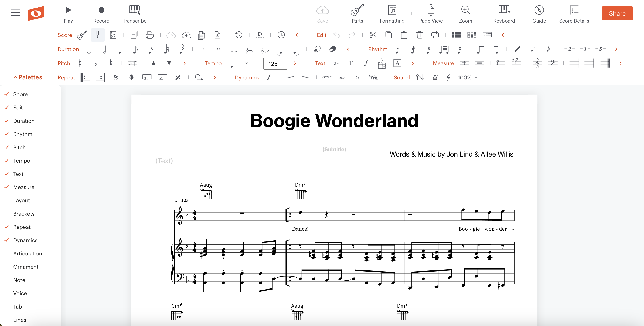
Task: Expand the Repeat palette chevron
Action: click(x=215, y=77)
